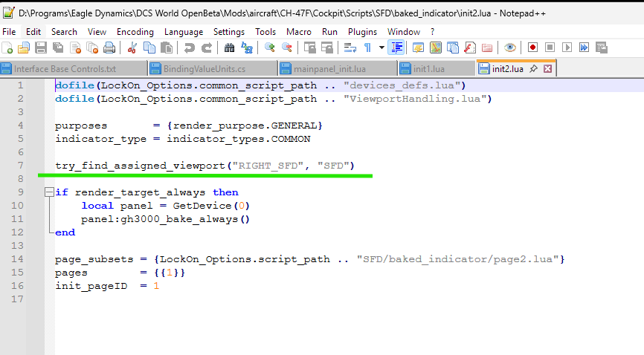The image size is (644, 355).
Task: Open the Window menu
Action: [404, 32]
